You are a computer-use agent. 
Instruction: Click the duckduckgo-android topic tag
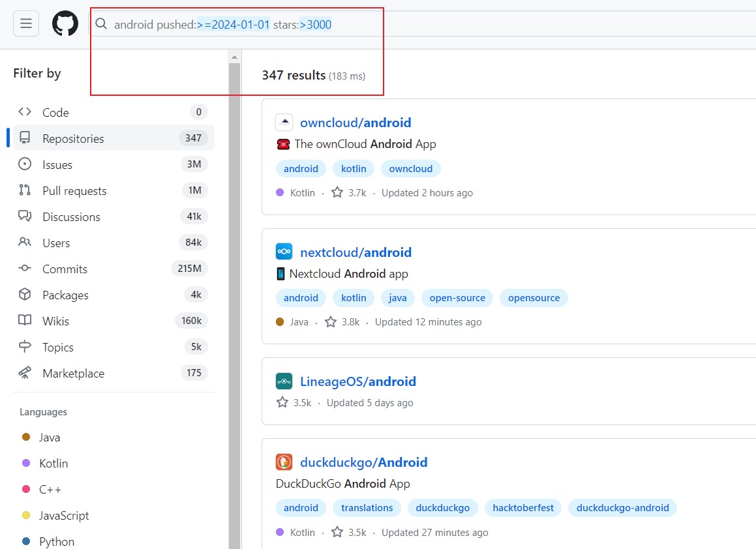point(622,508)
